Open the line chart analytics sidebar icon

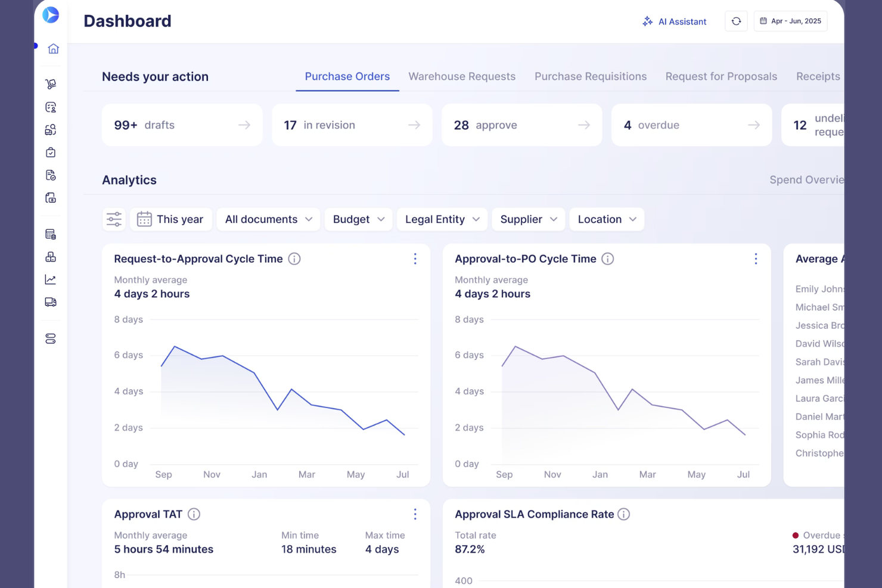point(51,279)
